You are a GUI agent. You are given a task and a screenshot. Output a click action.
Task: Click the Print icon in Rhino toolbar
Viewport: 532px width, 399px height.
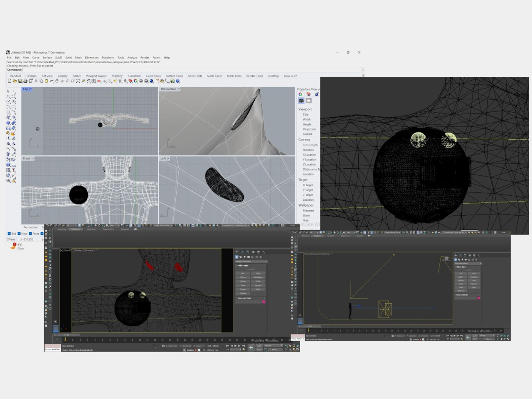click(x=25, y=81)
